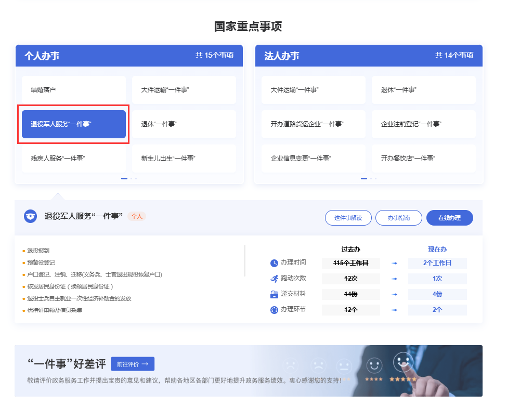Click the clock icon beside 办理时间
The image size is (507, 420).
pyautogui.click(x=274, y=263)
